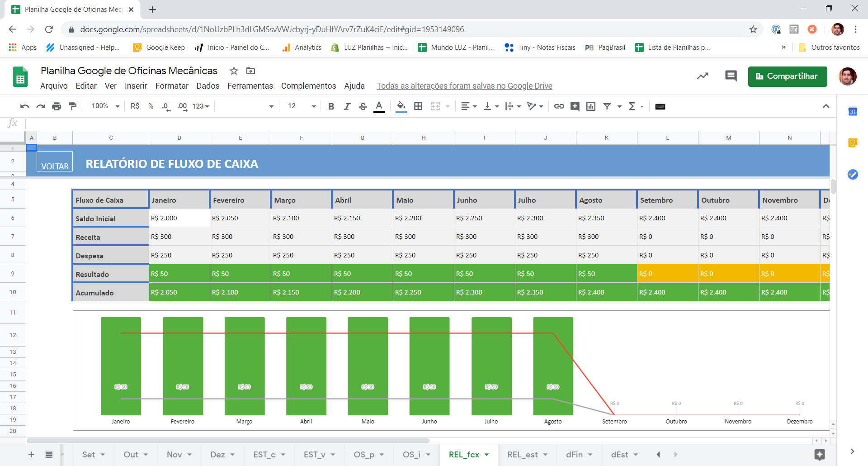Open Analytics bookmark

coord(302,48)
